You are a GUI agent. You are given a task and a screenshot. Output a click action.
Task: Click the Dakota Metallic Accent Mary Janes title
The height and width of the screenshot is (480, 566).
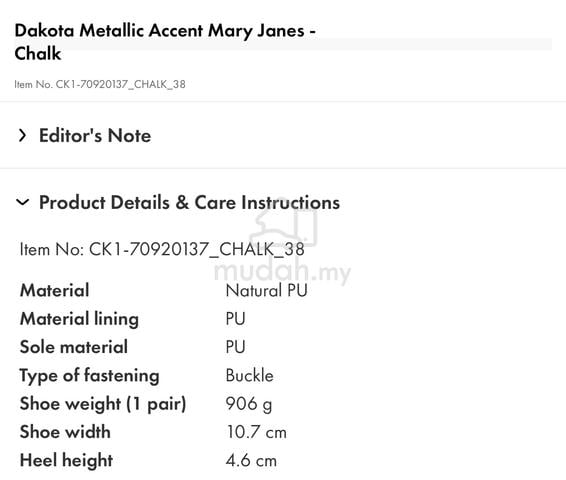pyautogui.click(x=165, y=42)
